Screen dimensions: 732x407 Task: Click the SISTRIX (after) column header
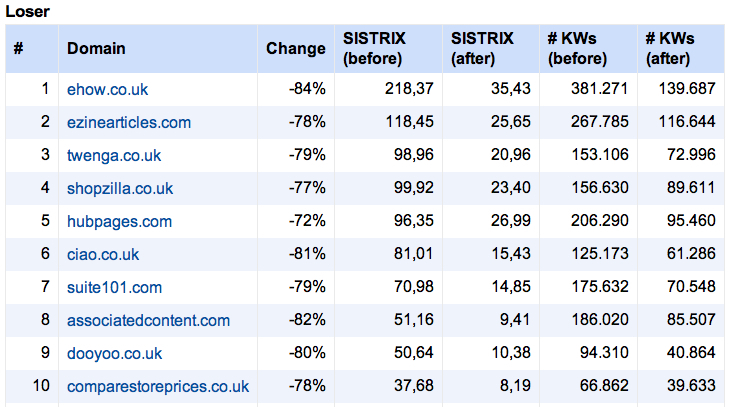tap(482, 49)
